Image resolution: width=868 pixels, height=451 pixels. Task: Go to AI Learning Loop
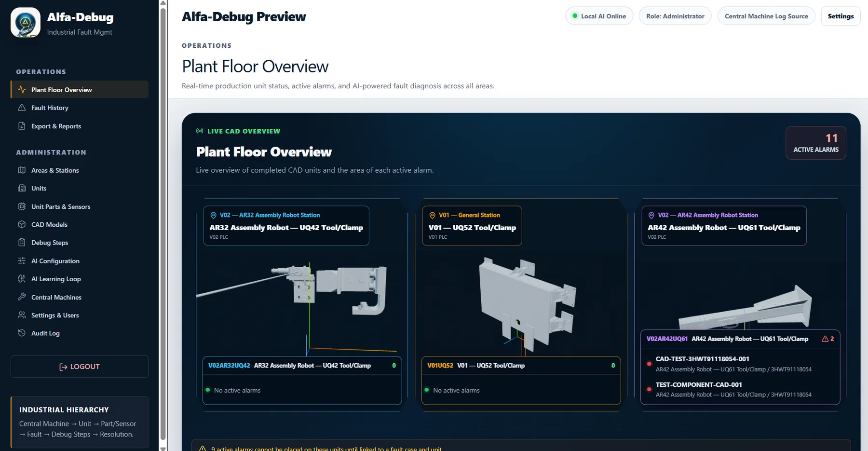[80, 279]
